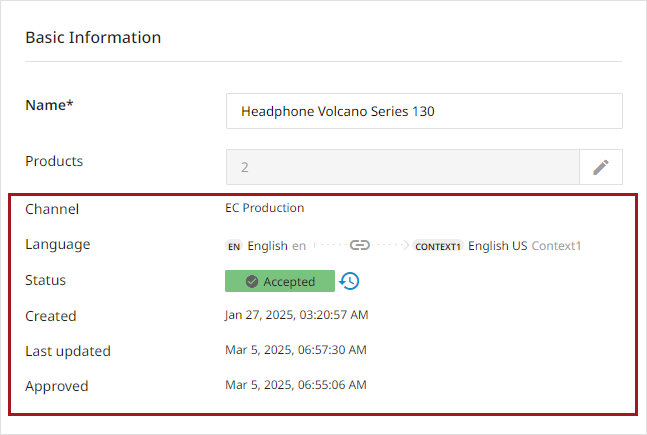This screenshot has height=435, width=647.
Task: Click the Status row label
Action: pos(46,280)
